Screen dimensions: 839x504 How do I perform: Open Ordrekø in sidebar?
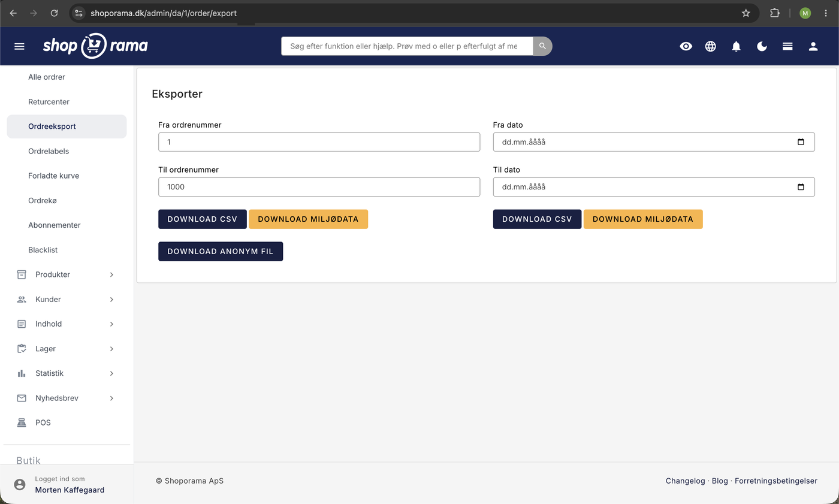pyautogui.click(x=67, y=201)
